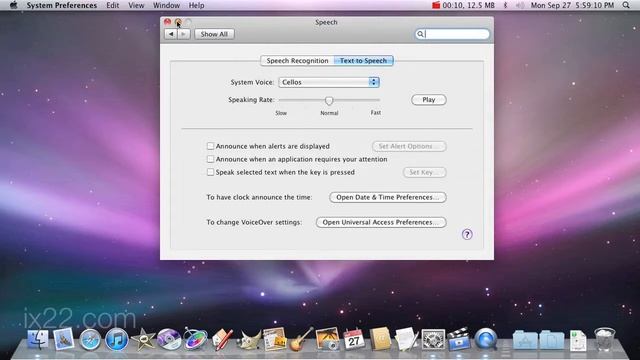The height and width of the screenshot is (360, 640).
Task: Launch iTunes from the dock
Action: pos(116,340)
